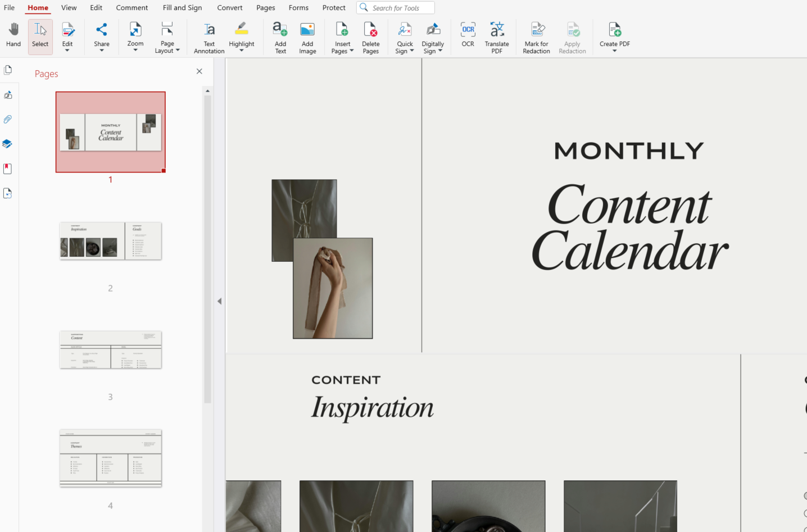This screenshot has height=532, width=807.
Task: Open the Translate PDF tool
Action: 497,37
